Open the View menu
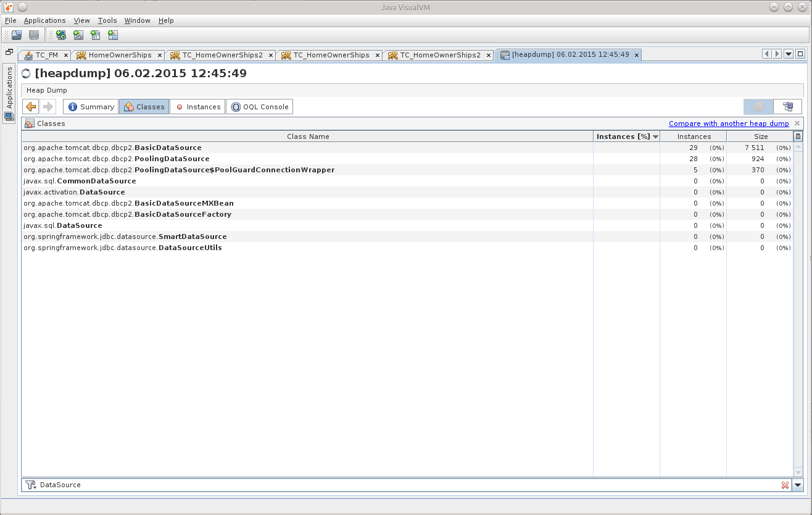This screenshot has width=812, height=515. coord(81,20)
